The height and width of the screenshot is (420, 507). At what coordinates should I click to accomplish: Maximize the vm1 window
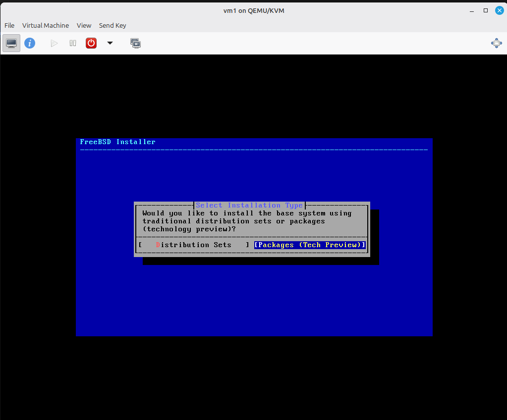click(x=486, y=10)
